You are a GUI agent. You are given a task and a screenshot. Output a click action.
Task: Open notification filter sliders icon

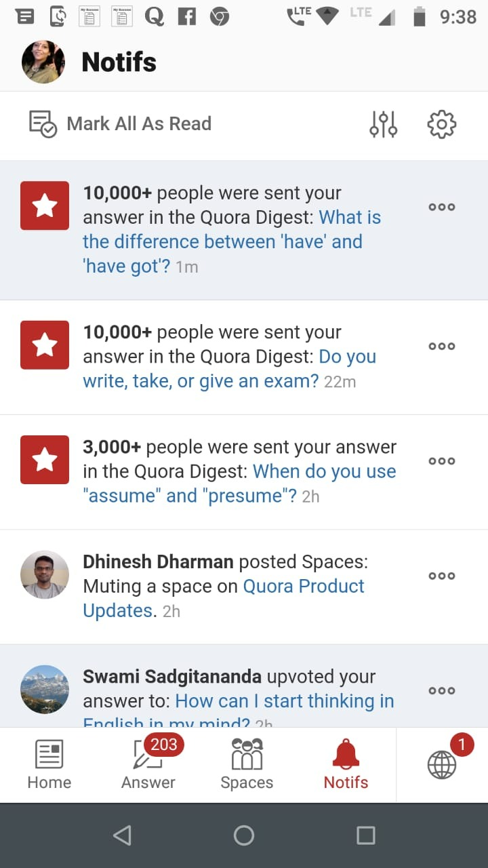point(383,124)
